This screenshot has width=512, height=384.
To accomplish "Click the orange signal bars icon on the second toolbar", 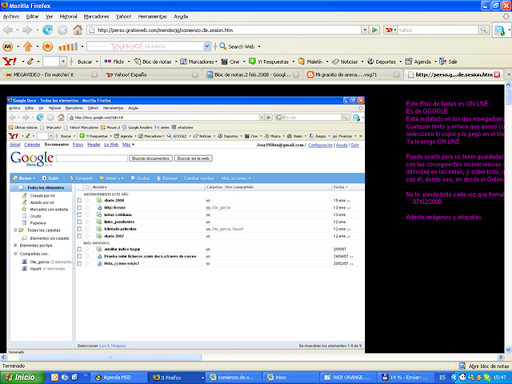I will coord(68,47).
